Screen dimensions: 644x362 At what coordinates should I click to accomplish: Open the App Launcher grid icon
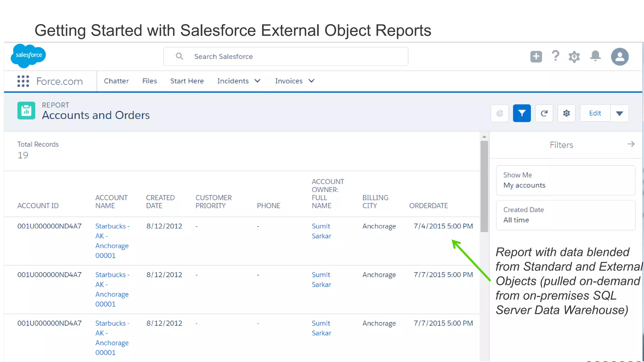[x=23, y=81]
